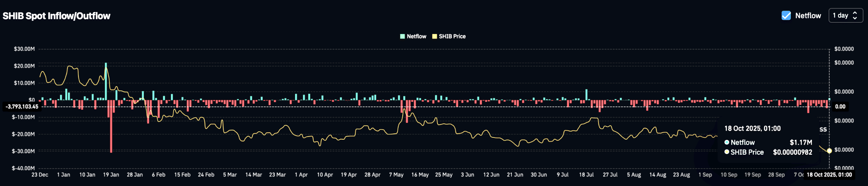Image resolution: width=868 pixels, height=186 pixels.
Task: Click the yellow SHIB Price dot in tooltip
Action: point(727,152)
